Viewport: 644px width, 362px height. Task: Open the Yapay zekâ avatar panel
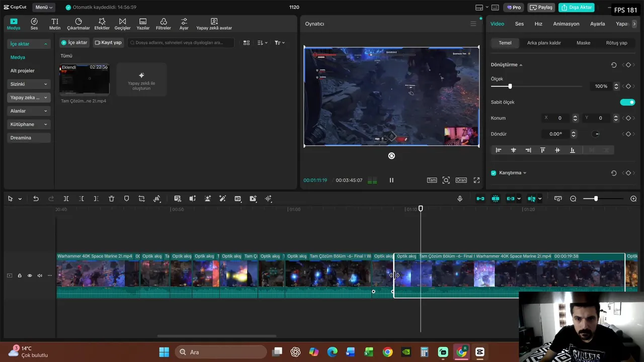click(214, 24)
